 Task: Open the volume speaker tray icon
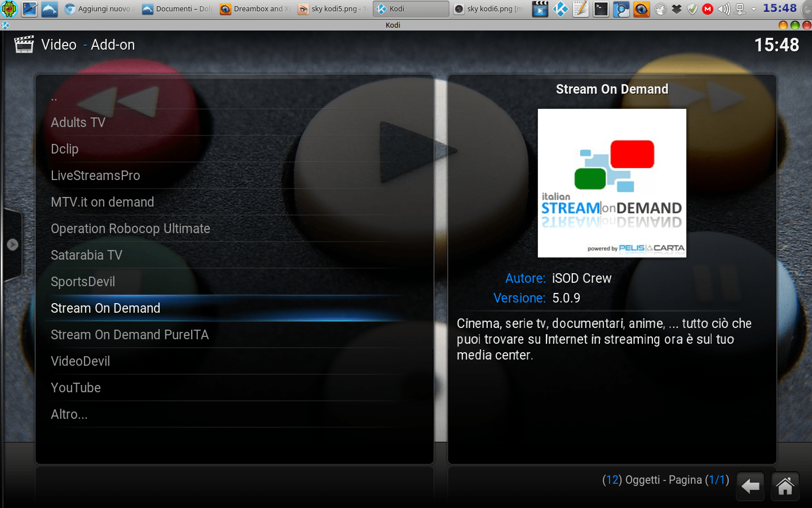pyautogui.click(x=724, y=9)
